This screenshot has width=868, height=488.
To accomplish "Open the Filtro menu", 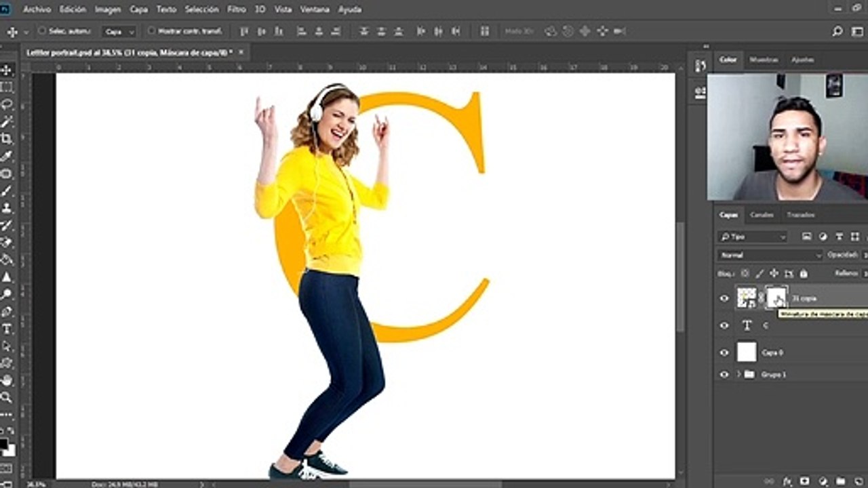I will [x=237, y=9].
